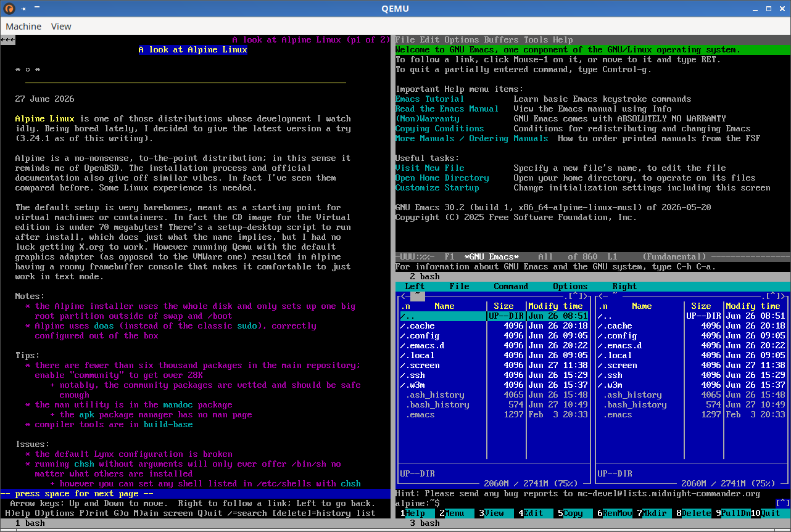
Task: Open the Emacs Tutorial link
Action: (x=430, y=99)
